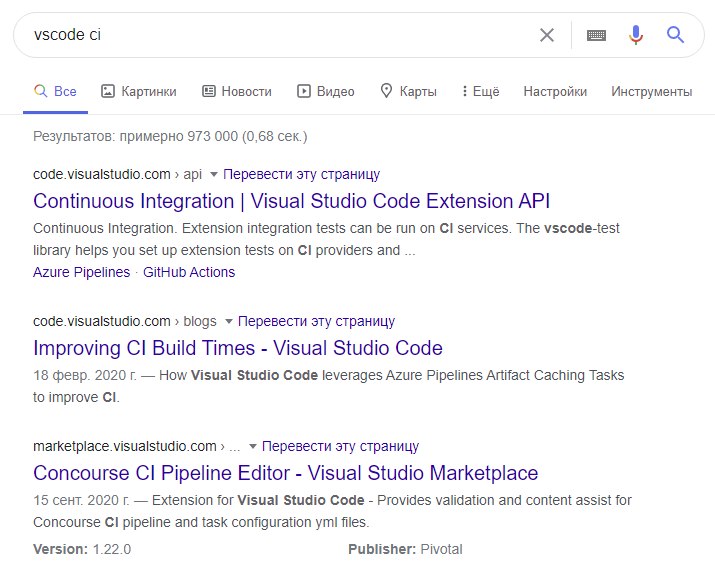This screenshot has height=578, width=715.
Task: Follow the Azure Pipelines sitelink
Action: pyautogui.click(x=82, y=272)
